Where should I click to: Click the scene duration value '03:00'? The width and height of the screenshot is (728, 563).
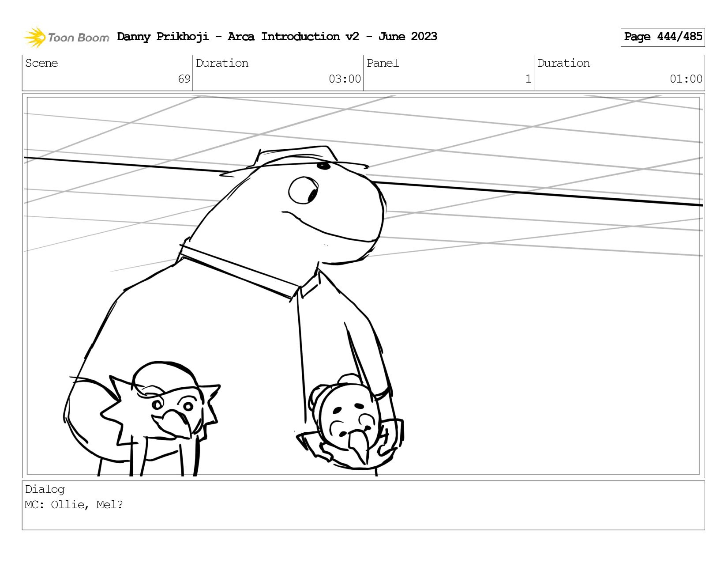[x=345, y=79]
